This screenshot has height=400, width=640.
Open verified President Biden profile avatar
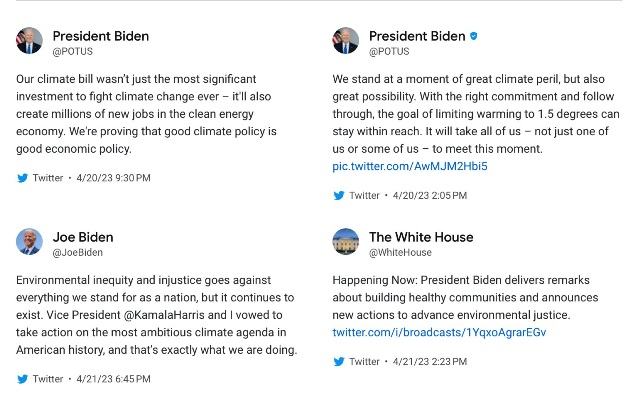point(346,41)
